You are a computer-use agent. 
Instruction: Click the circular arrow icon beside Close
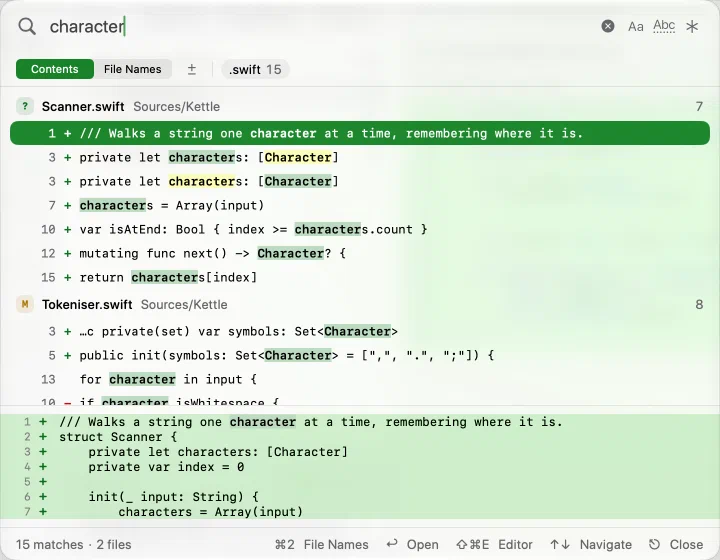coord(654,544)
